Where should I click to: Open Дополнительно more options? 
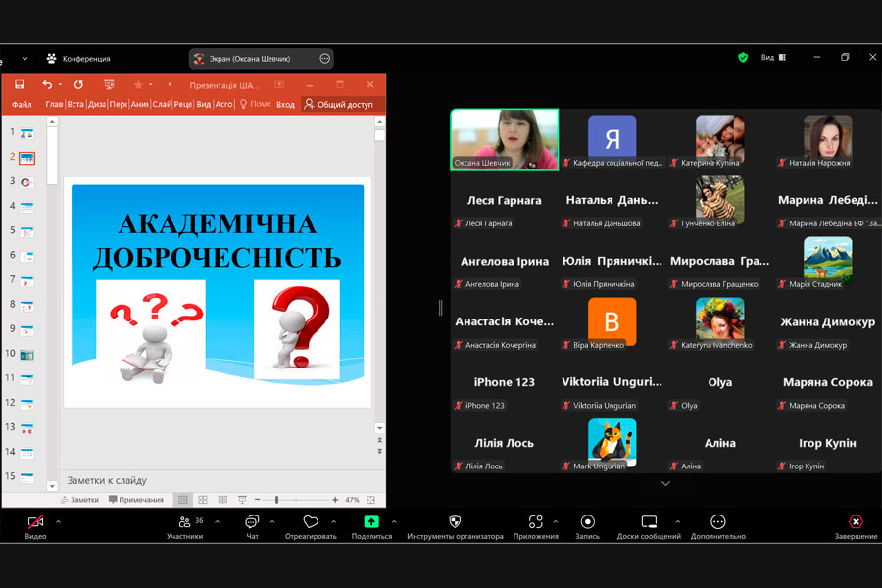(718, 526)
